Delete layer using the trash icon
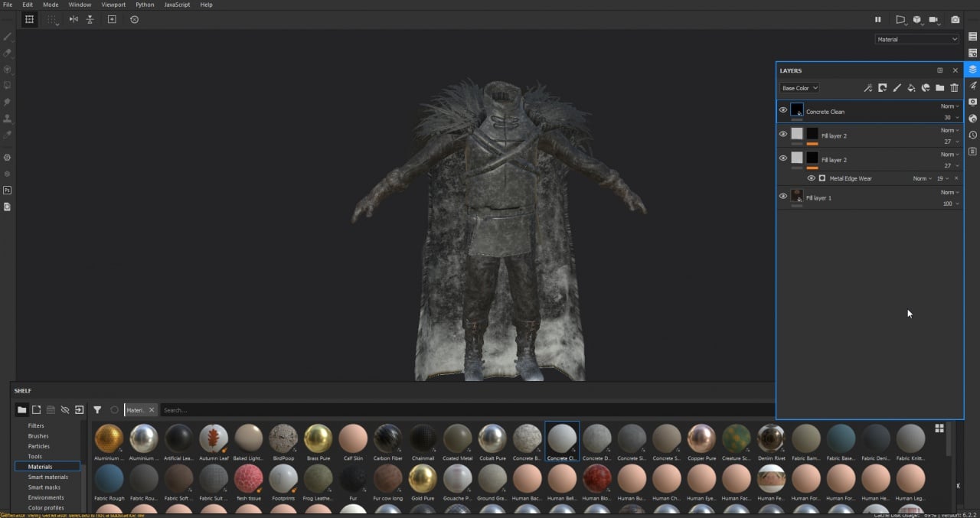Image resolution: width=980 pixels, height=518 pixels. pos(954,88)
